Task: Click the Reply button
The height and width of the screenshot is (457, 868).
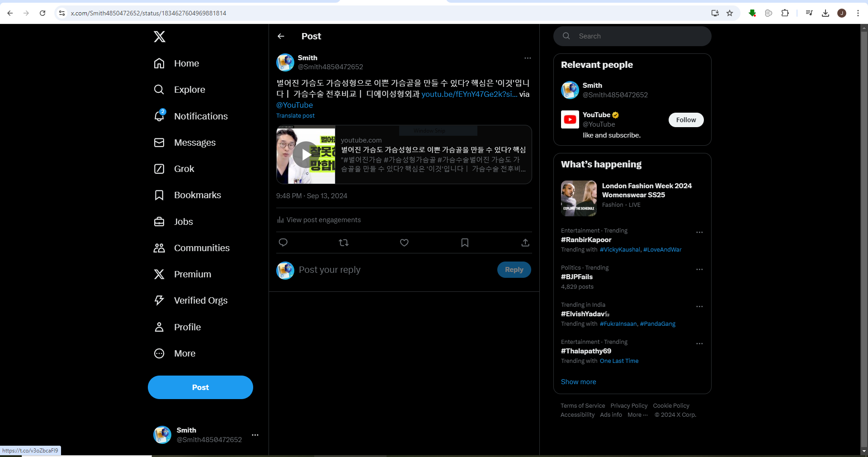Action: coord(514,270)
